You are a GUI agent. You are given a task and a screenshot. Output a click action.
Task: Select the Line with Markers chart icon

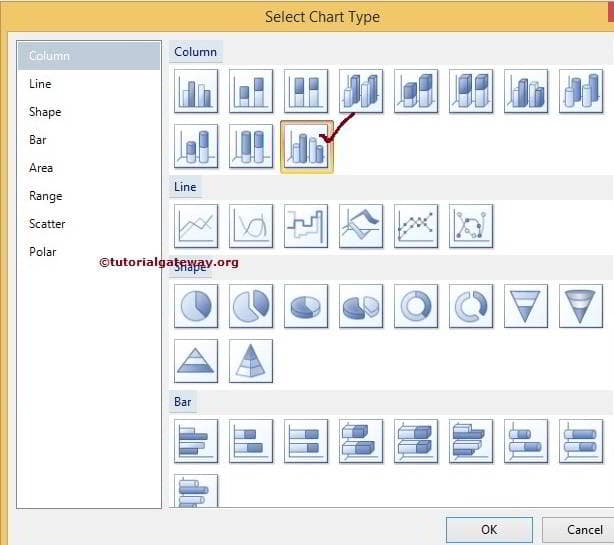(x=416, y=226)
